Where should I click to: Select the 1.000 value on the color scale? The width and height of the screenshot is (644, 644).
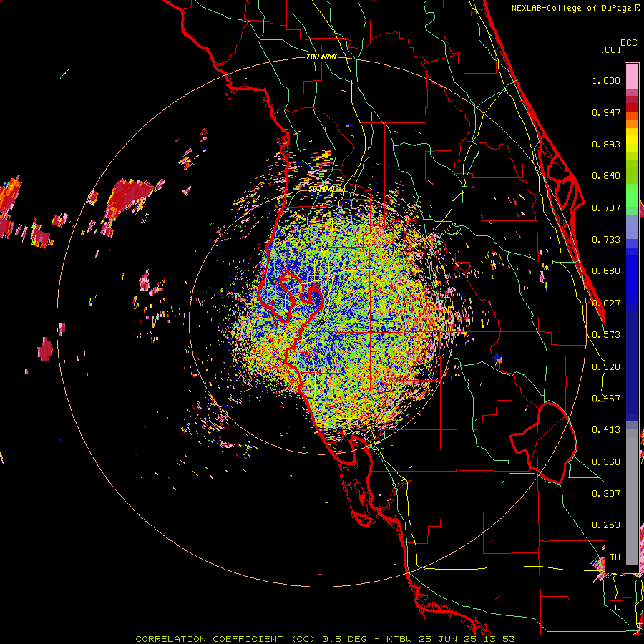606,80
